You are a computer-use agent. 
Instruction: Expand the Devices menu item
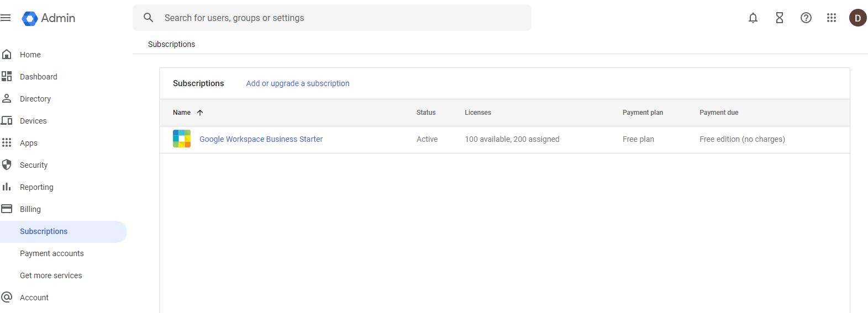pyautogui.click(x=33, y=121)
